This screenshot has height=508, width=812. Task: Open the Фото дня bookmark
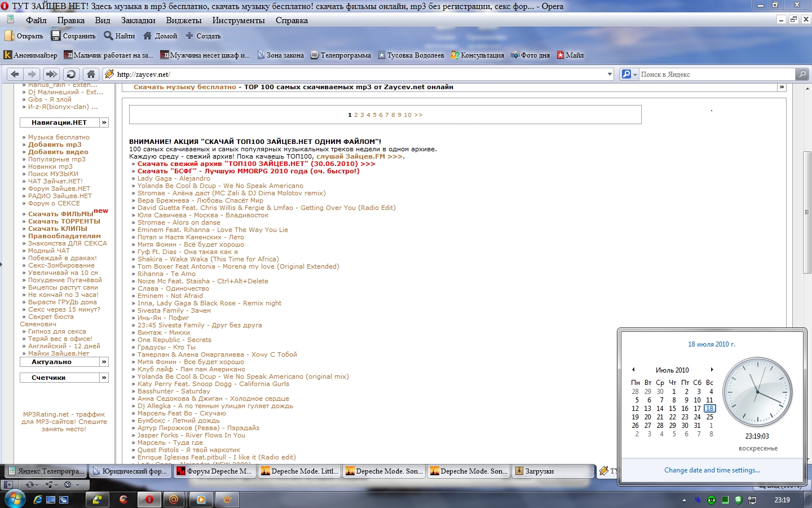tap(530, 55)
